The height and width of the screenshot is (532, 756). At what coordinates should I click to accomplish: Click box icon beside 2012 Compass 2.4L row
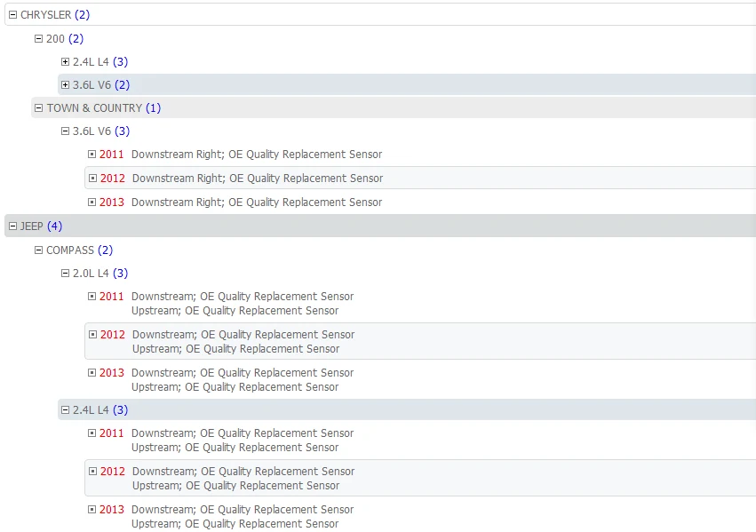tap(92, 472)
